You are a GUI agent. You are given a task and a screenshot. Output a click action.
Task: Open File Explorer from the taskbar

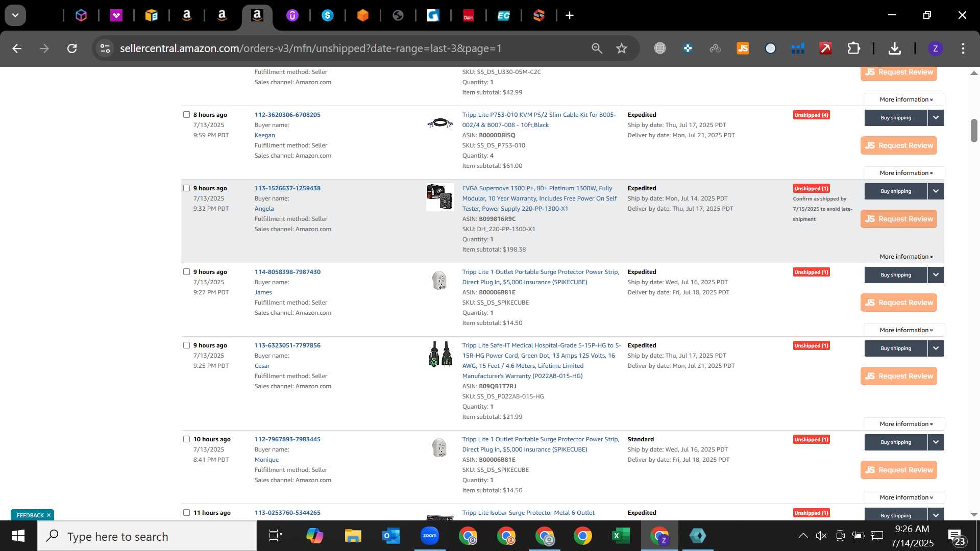coord(353,536)
